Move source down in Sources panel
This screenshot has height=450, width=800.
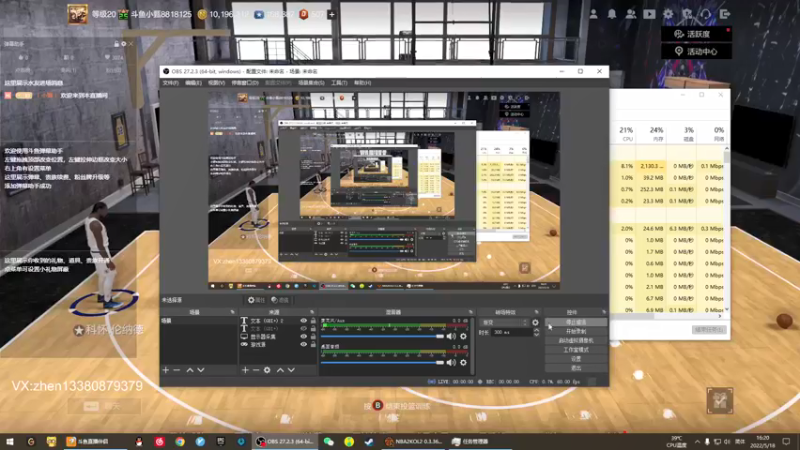(291, 370)
